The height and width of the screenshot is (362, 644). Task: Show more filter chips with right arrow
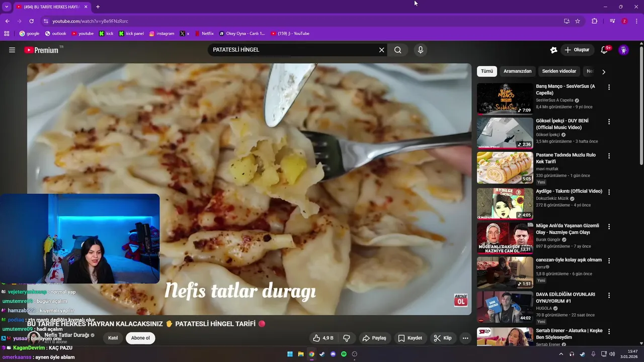604,72
